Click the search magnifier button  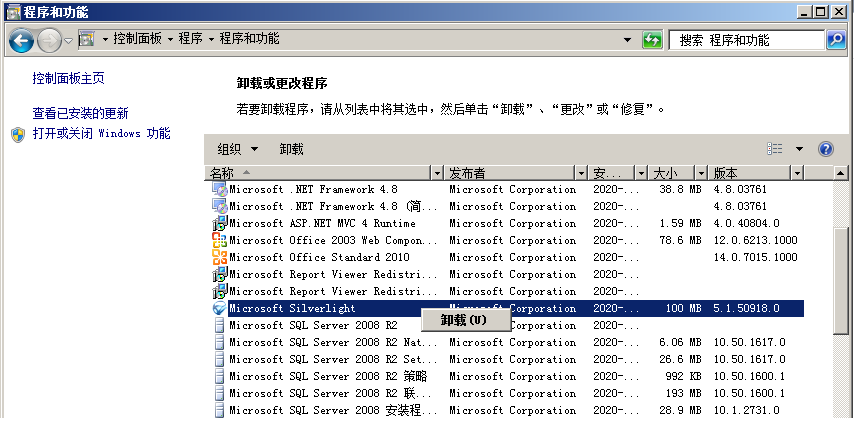[835, 40]
